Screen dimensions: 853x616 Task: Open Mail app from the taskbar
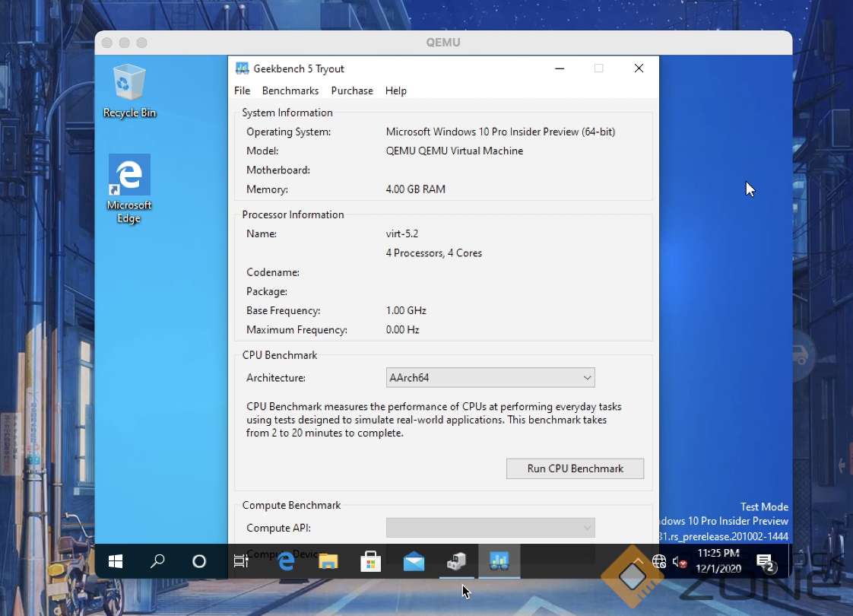point(414,561)
